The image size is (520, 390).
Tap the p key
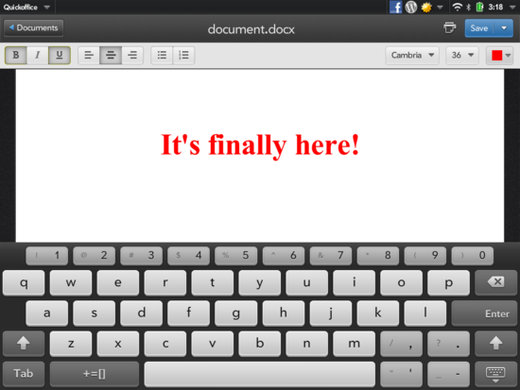[x=449, y=283]
